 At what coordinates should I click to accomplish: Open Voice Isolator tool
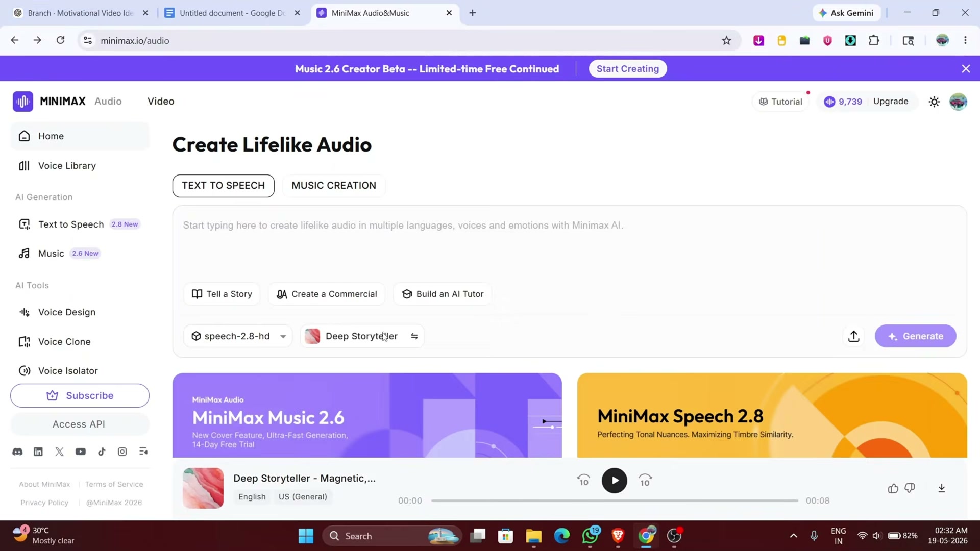80,371
